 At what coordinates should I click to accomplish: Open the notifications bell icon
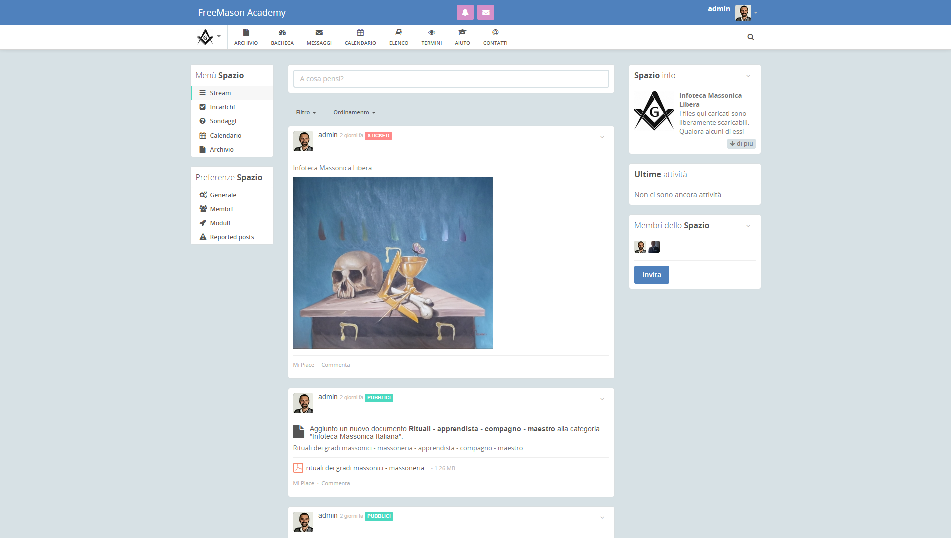pyautogui.click(x=465, y=12)
